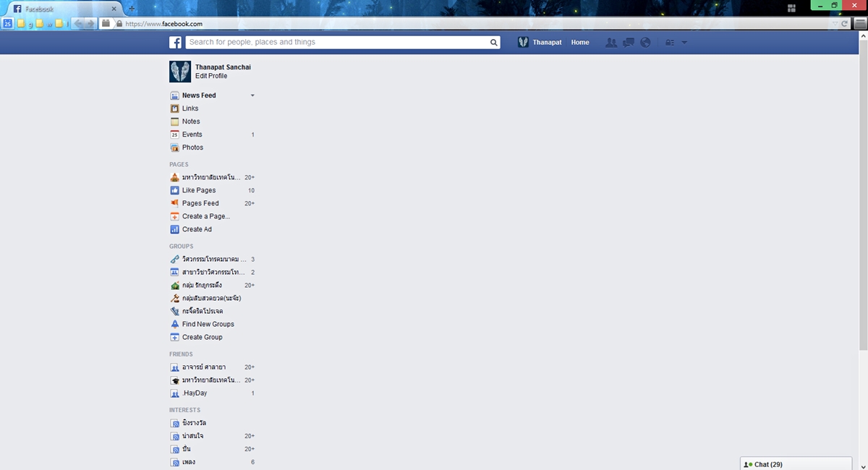The image size is (868, 470).
Task: Click the HayDay friend list icon
Action: click(174, 393)
